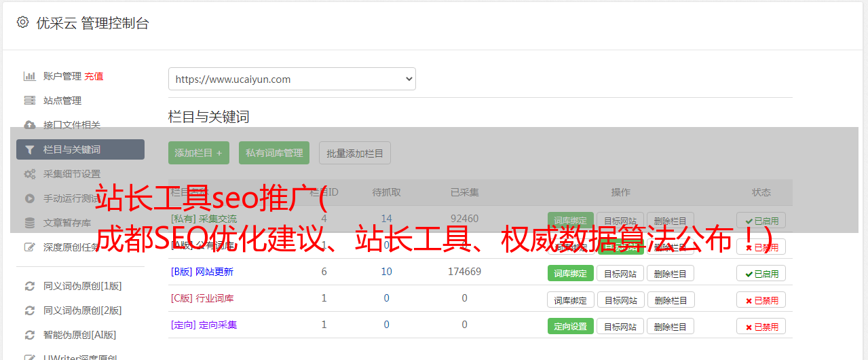The image size is (868, 360).
Task: Toggle 已启用 status for 网站更新
Action: pos(761,273)
